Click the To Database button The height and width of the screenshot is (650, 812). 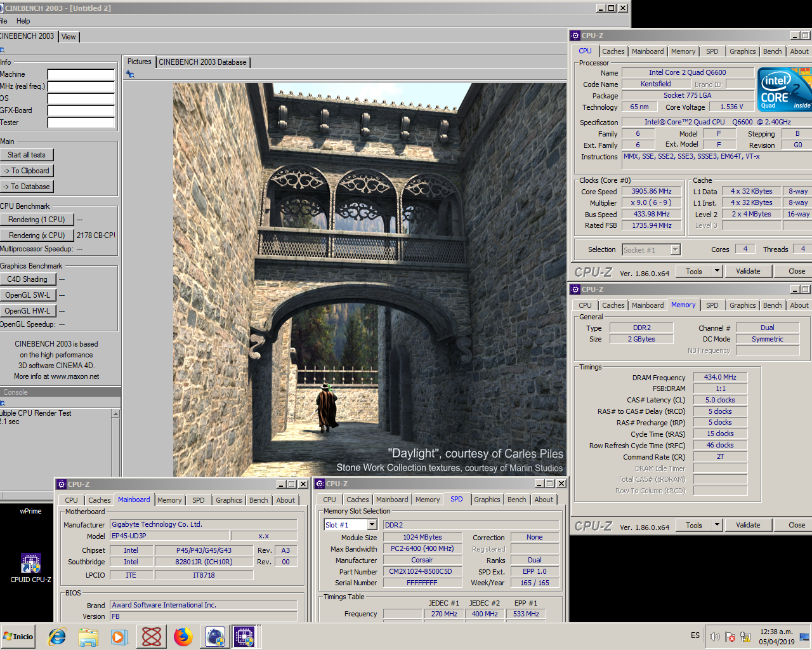click(27, 187)
